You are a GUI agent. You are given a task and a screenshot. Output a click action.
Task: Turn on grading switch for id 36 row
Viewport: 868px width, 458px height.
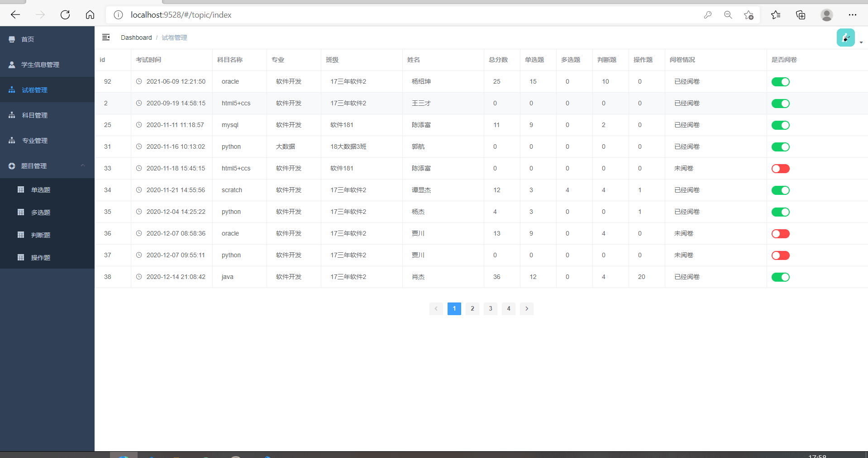[x=780, y=234]
